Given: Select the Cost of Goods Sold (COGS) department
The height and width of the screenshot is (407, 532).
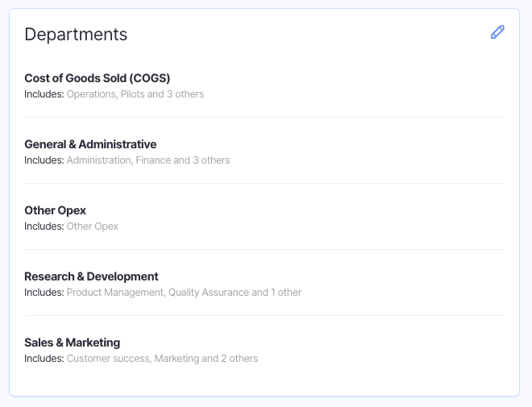Looking at the screenshot, I should click(x=97, y=78).
